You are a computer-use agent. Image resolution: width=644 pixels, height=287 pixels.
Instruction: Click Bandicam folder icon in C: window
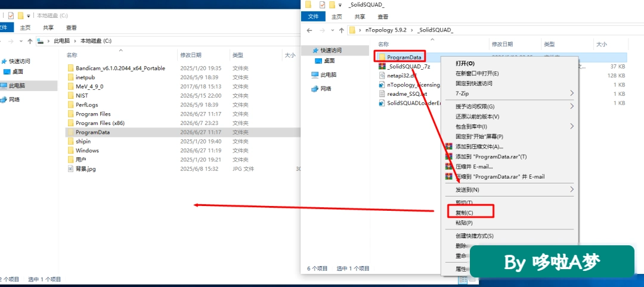pos(70,68)
